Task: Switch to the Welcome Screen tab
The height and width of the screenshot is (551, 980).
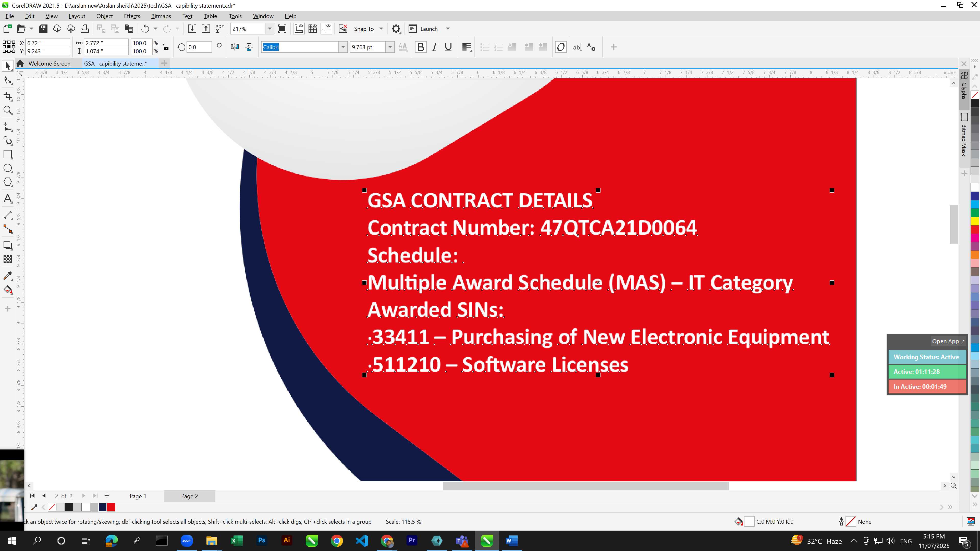Action: pyautogui.click(x=50, y=64)
